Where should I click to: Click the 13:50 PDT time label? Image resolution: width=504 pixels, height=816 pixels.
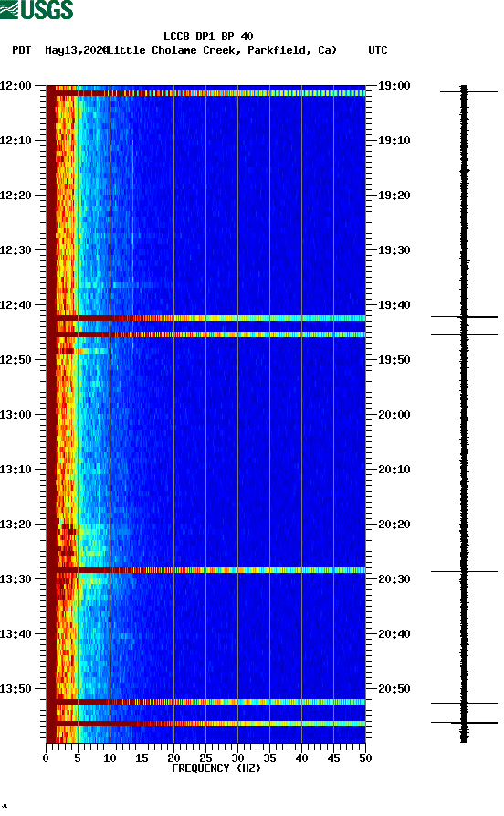tap(16, 688)
